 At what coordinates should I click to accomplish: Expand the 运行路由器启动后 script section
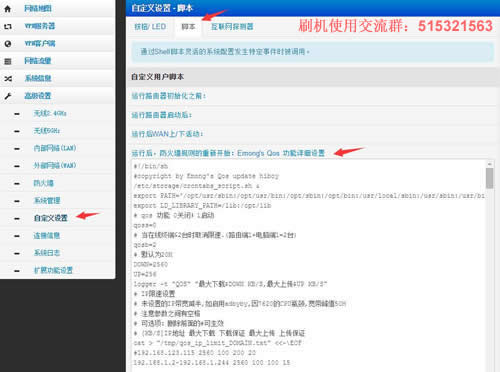click(162, 115)
